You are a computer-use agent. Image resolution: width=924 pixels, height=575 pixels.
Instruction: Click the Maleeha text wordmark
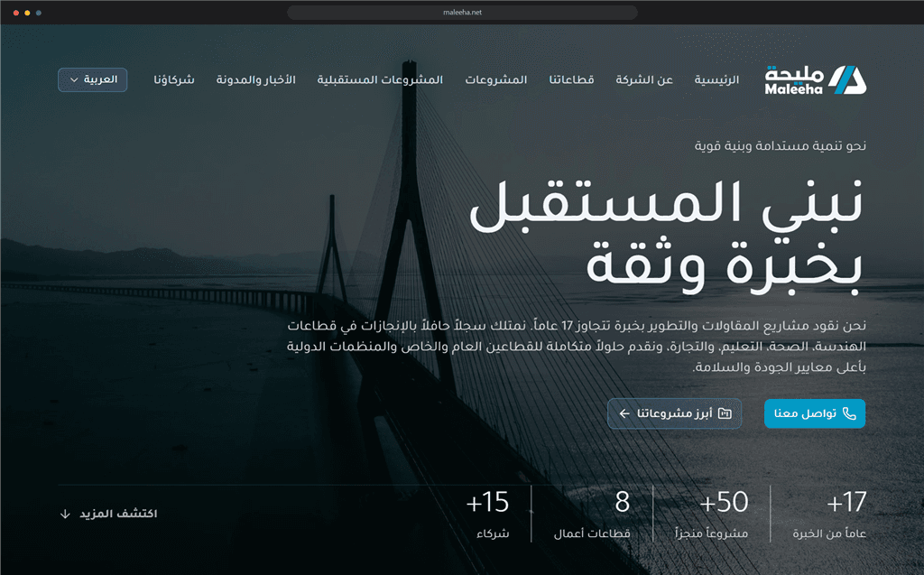794,80
